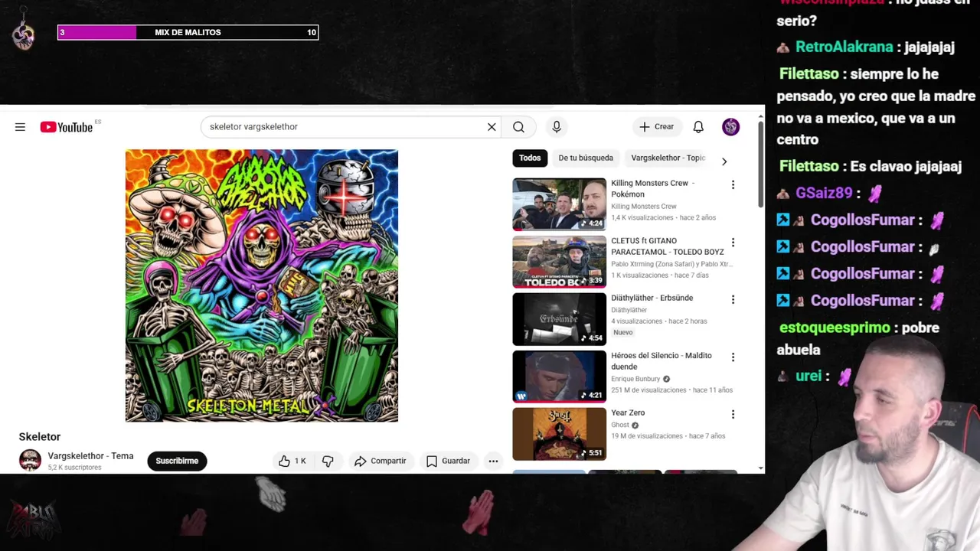Open 'Diäthyläther - Erbsünde' title link
This screenshot has width=980, height=551.
(652, 298)
